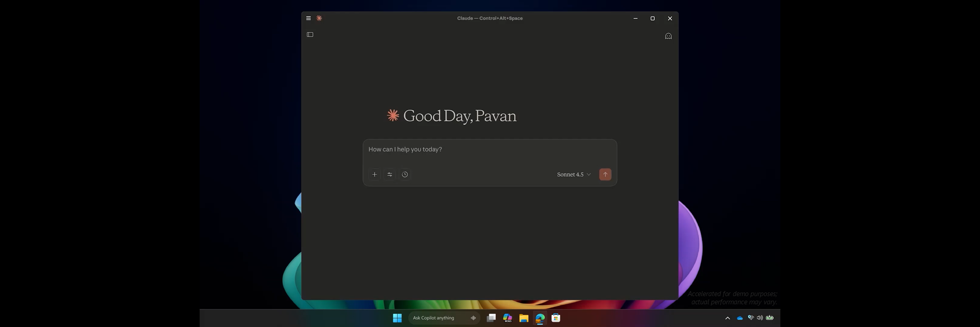Focus the 'How can I help you today?' input
This screenshot has width=980, height=327.
(x=490, y=149)
